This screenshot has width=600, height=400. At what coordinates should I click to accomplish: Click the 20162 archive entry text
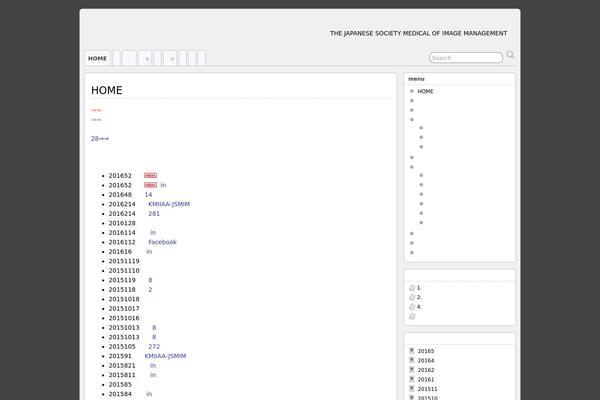pos(426,370)
